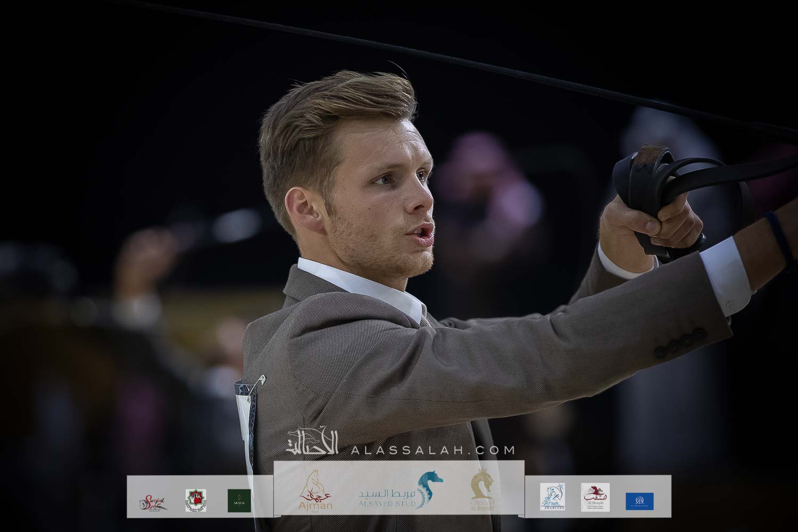Open the dark green Akmal logo

click(x=239, y=501)
